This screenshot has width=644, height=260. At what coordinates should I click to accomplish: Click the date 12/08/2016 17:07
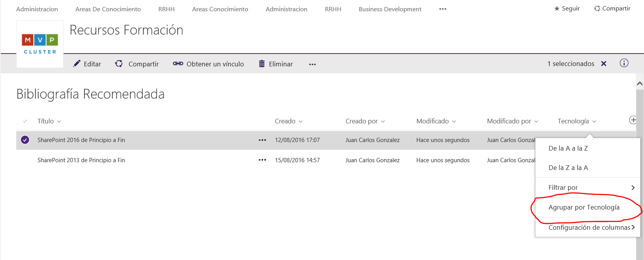coord(297,140)
